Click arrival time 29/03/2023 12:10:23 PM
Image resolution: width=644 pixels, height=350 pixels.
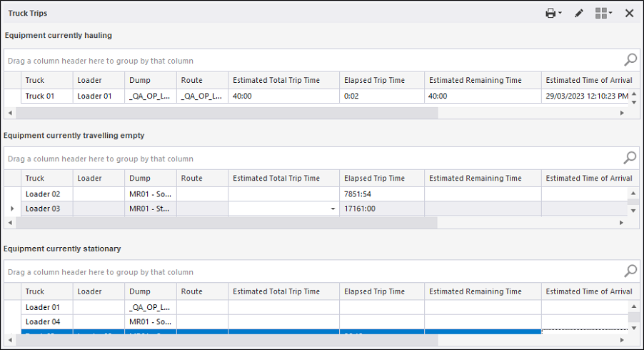click(x=586, y=96)
